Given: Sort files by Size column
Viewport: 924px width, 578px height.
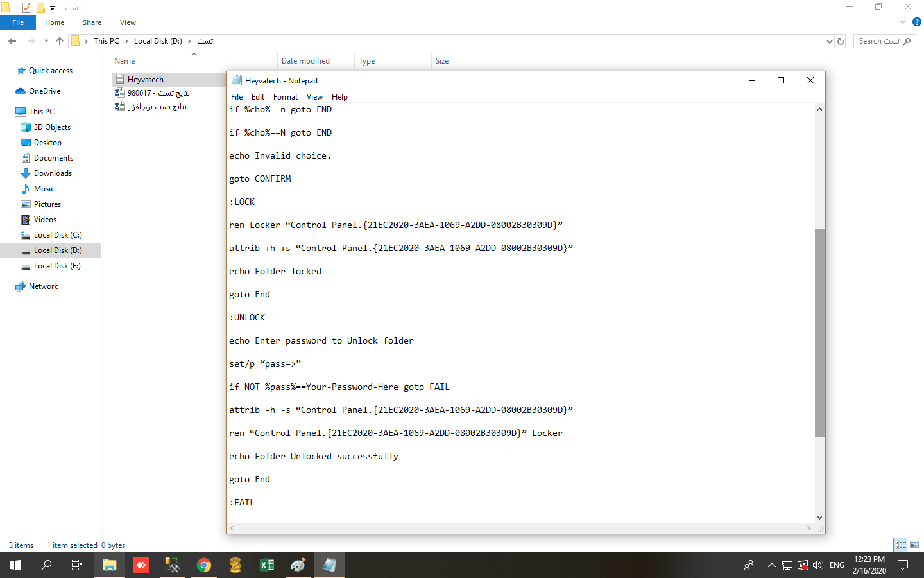Looking at the screenshot, I should (442, 61).
